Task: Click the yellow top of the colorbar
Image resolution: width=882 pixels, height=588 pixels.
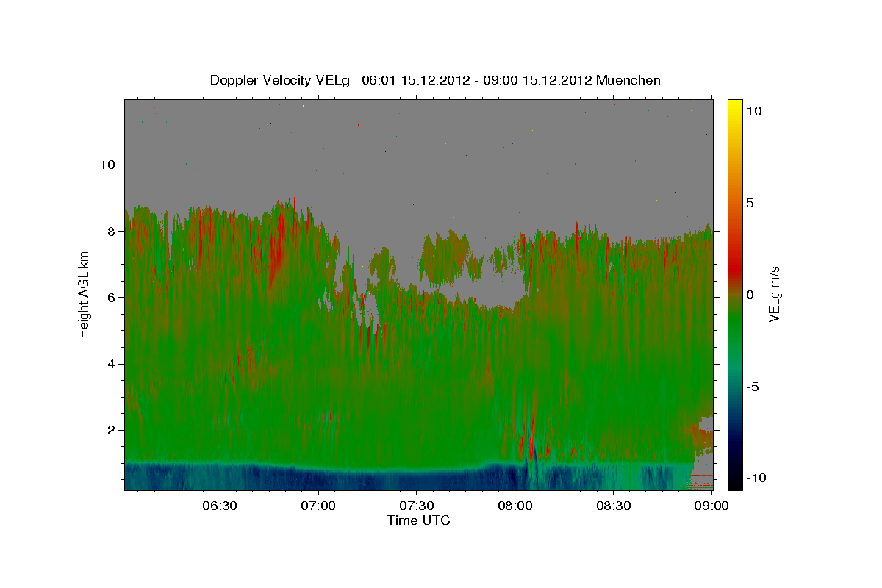Action: [x=734, y=107]
